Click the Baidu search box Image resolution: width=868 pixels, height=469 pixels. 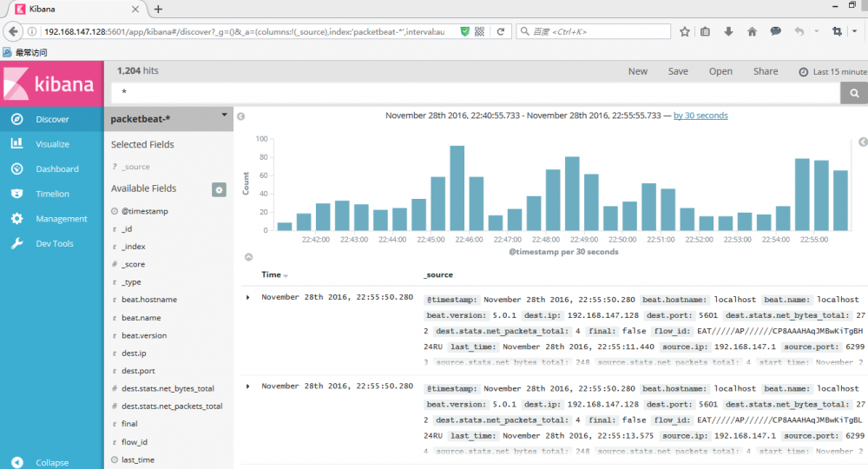tap(594, 31)
